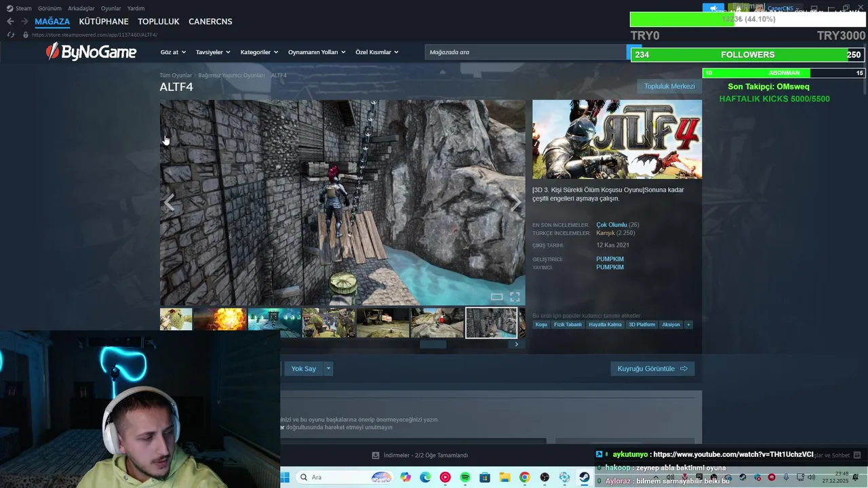Image resolution: width=868 pixels, height=488 pixels.
Task: Click the Steam announcements megaphone icon
Action: (x=713, y=9)
